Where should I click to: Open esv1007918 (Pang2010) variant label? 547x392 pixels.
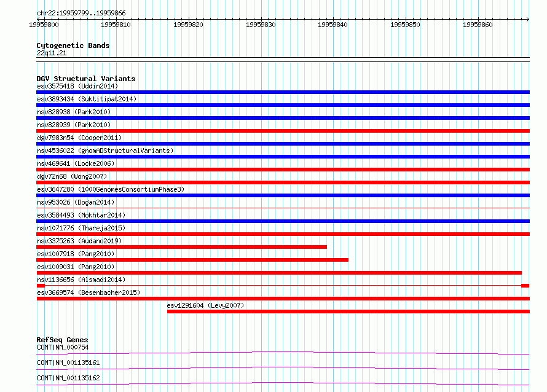coord(76,254)
